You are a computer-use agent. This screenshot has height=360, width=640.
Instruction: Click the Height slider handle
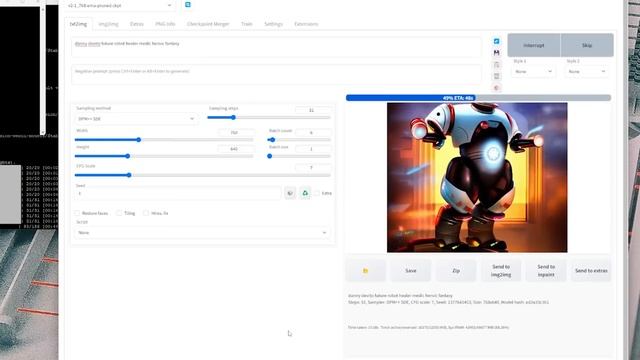click(x=128, y=156)
